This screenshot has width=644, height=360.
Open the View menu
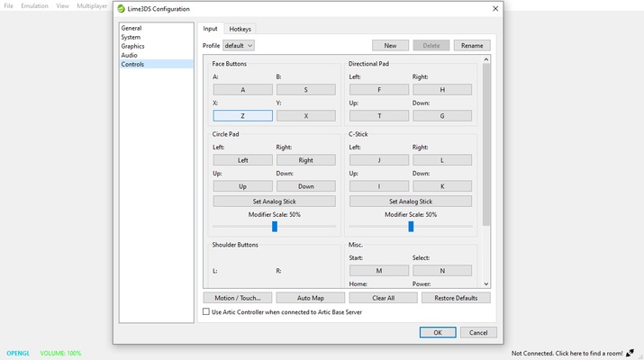click(62, 5)
